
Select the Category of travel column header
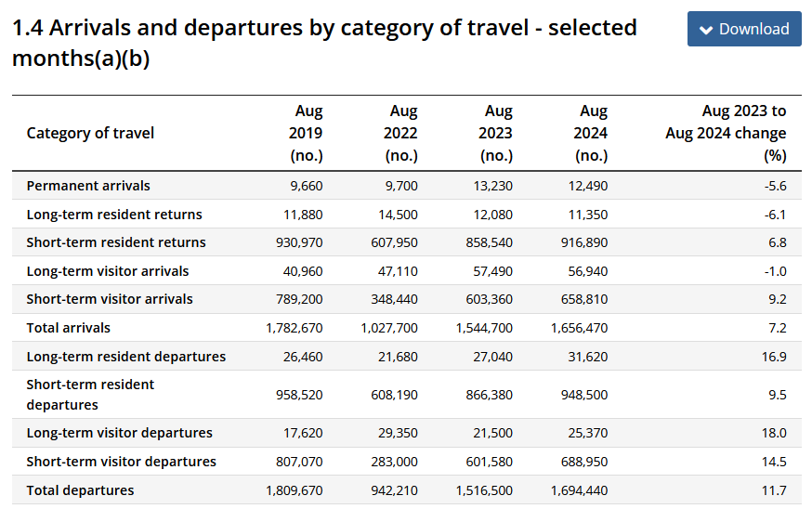(x=90, y=133)
